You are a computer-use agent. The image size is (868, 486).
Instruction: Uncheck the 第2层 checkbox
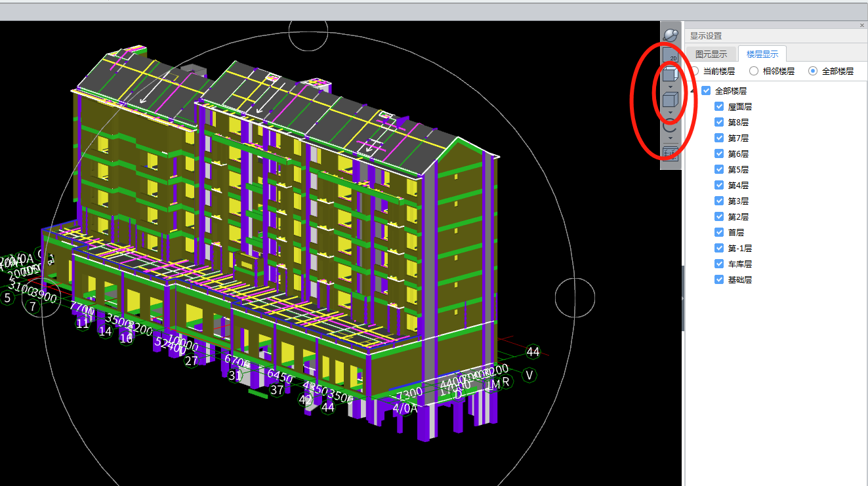coord(719,216)
